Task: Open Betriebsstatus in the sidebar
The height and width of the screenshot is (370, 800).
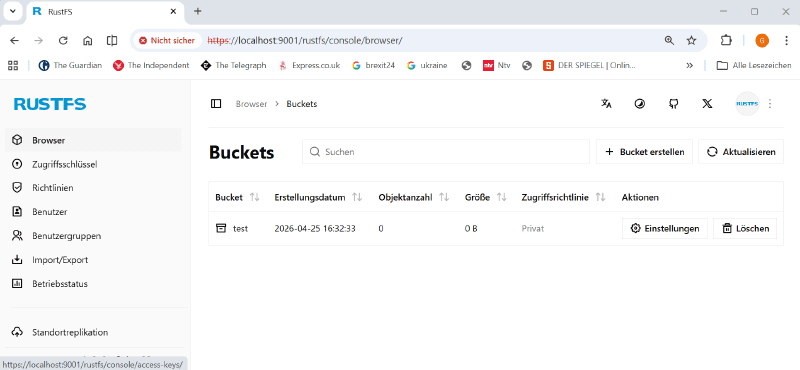Action: (93, 284)
